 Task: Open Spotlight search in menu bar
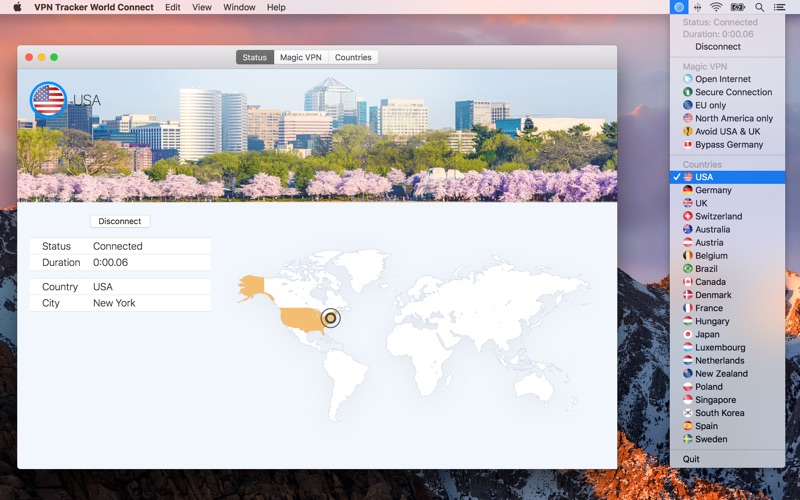(x=759, y=7)
